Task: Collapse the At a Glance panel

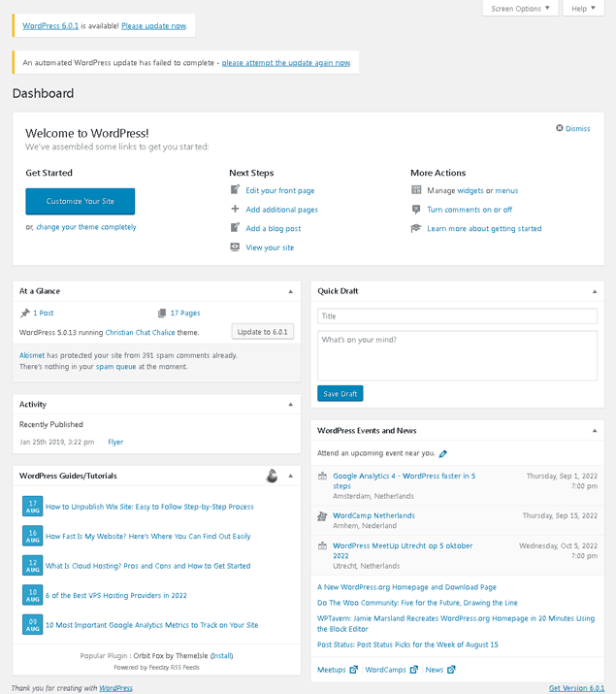Action: click(290, 291)
